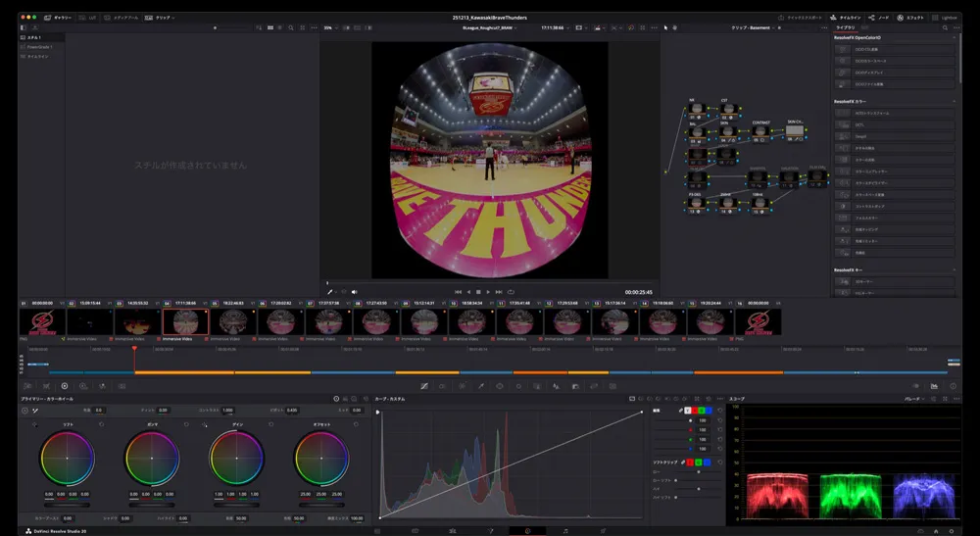The image size is (980, 536).
Task: Toggle the curves Y luminance channel button
Action: (688, 411)
